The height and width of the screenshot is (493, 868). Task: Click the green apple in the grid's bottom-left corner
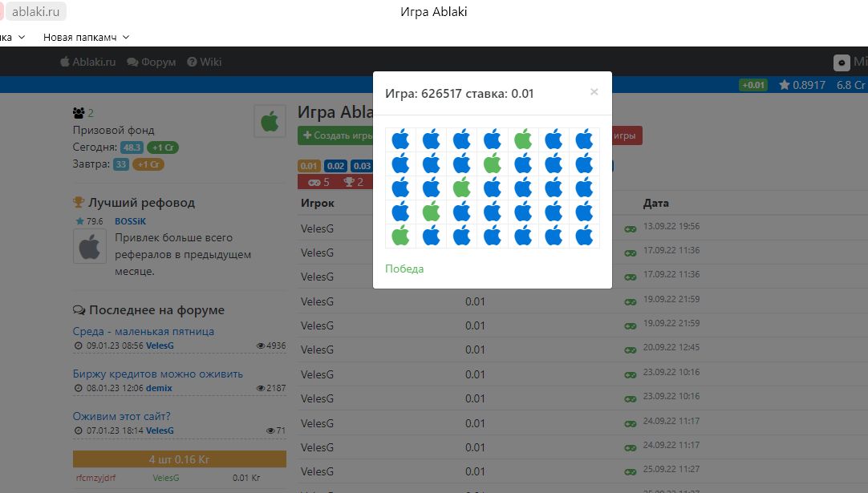(x=400, y=236)
